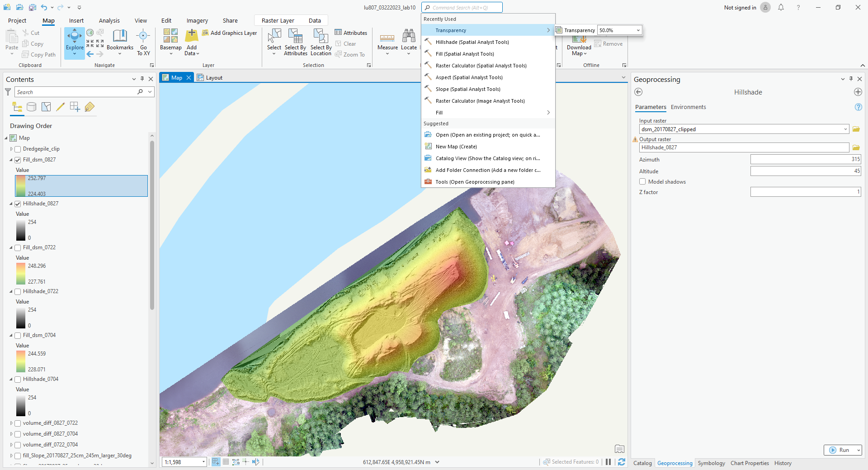
Task: Open Select By Location
Action: (x=321, y=42)
